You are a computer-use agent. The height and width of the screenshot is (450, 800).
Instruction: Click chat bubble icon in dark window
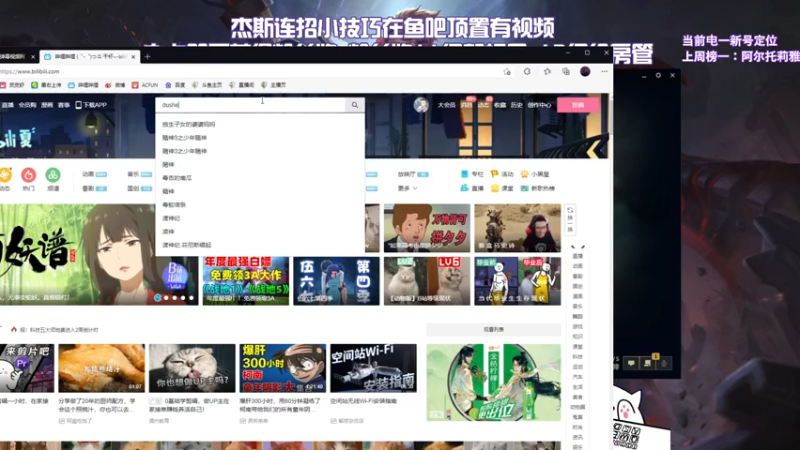click(631, 363)
